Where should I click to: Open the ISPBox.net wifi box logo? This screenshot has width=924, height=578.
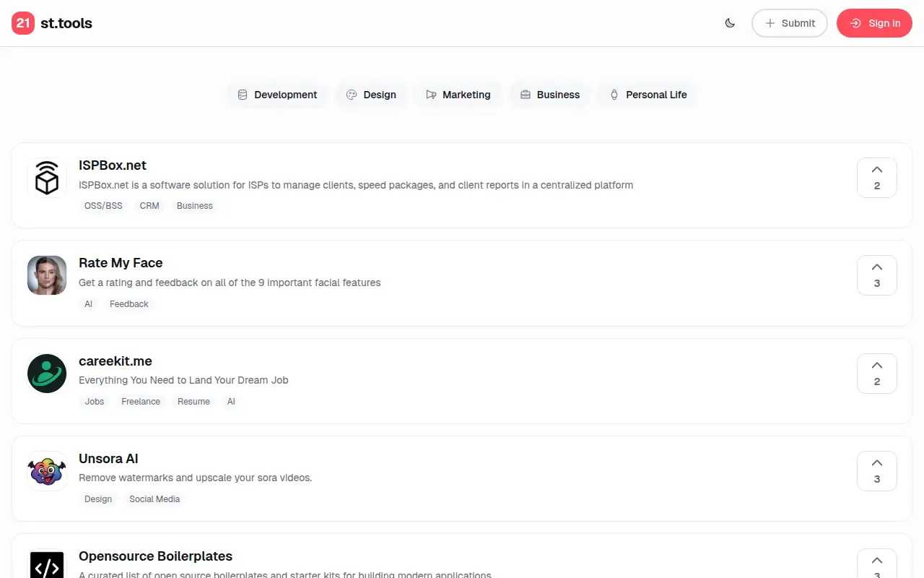pyautogui.click(x=47, y=178)
